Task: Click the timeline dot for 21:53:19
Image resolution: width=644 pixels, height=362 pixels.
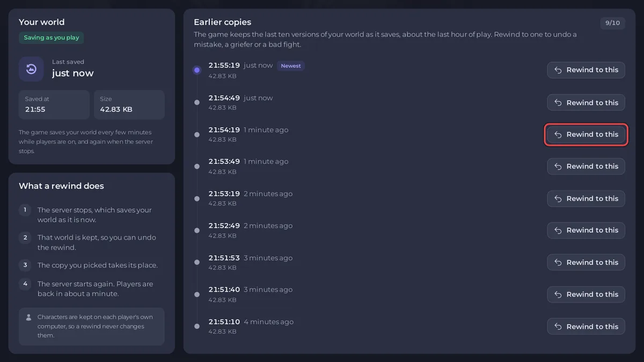Action: click(x=197, y=198)
